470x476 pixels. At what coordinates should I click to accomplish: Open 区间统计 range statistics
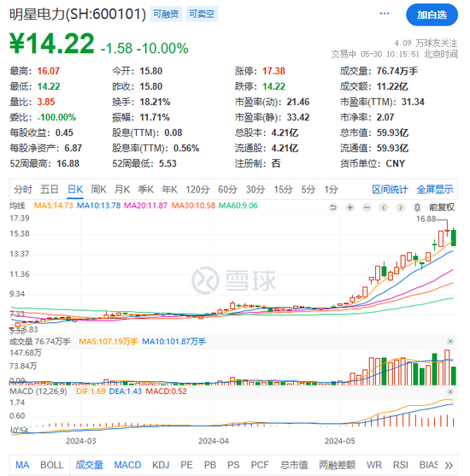(x=390, y=190)
